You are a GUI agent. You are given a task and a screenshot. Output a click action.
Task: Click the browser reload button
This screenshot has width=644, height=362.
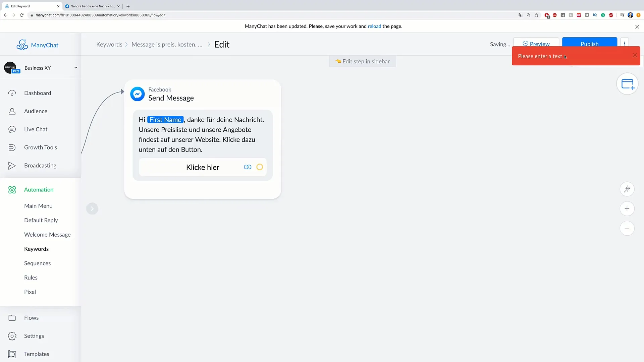(x=22, y=15)
